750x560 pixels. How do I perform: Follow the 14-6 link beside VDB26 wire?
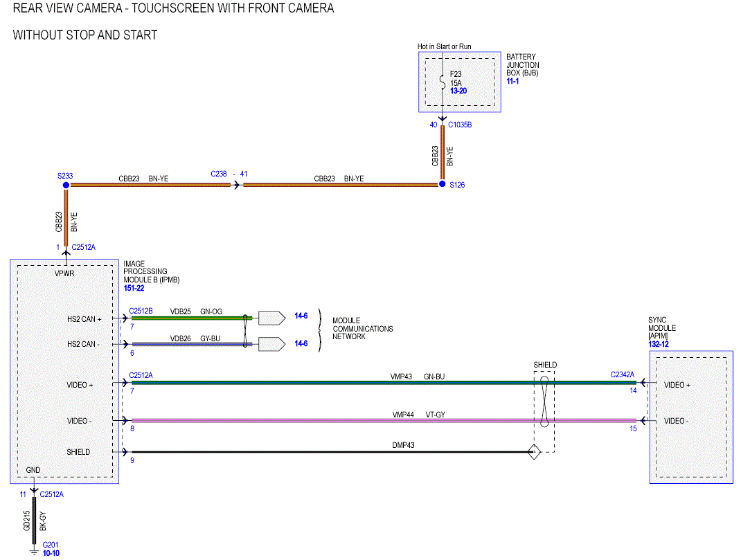click(301, 343)
